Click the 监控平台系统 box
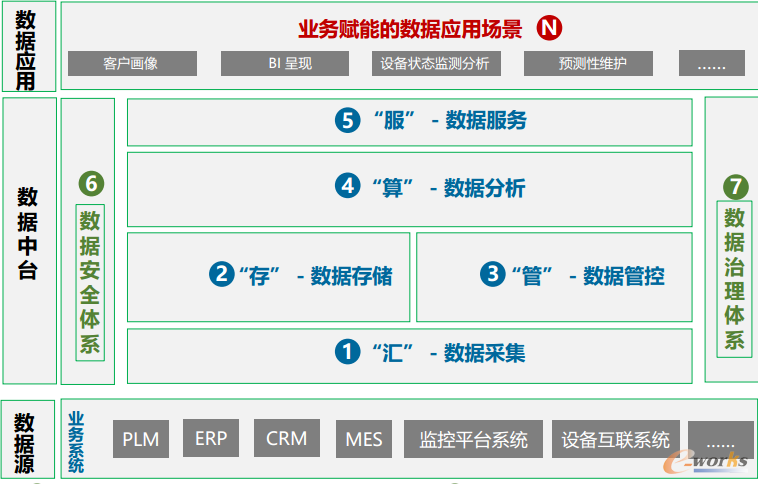This screenshot has width=758, height=484. [473, 439]
